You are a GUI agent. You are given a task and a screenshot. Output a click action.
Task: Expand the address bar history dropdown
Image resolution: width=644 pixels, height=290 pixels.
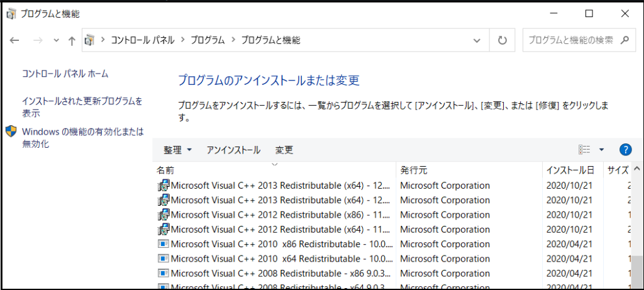pos(477,40)
